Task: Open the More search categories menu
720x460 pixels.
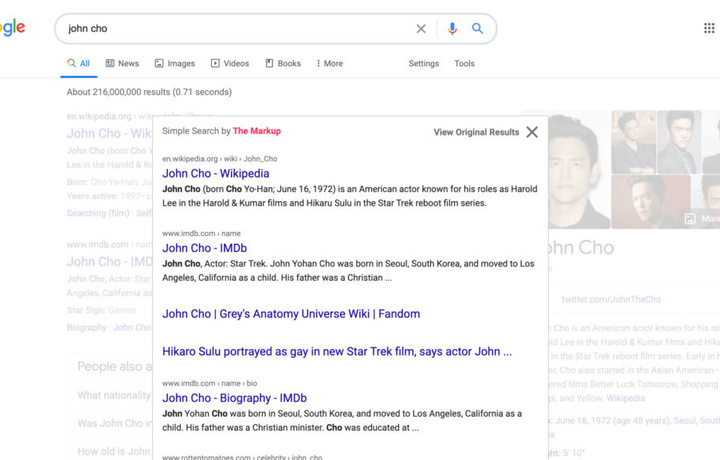Action: coord(330,63)
